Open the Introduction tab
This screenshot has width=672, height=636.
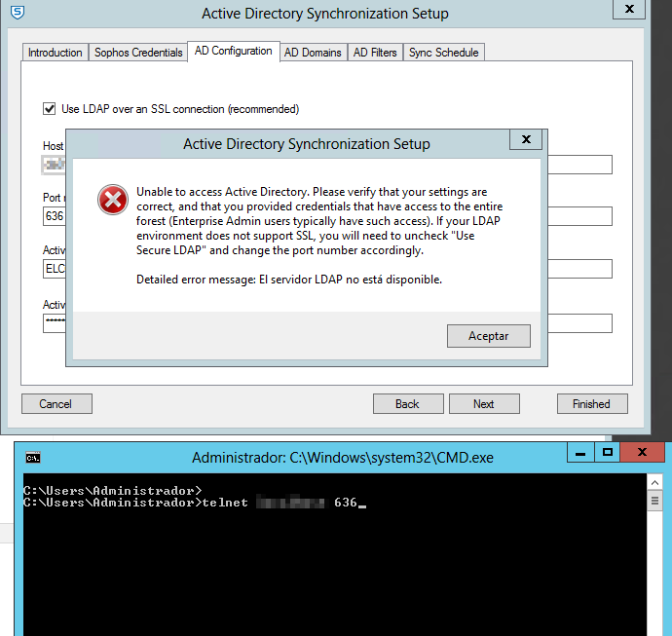[55, 53]
